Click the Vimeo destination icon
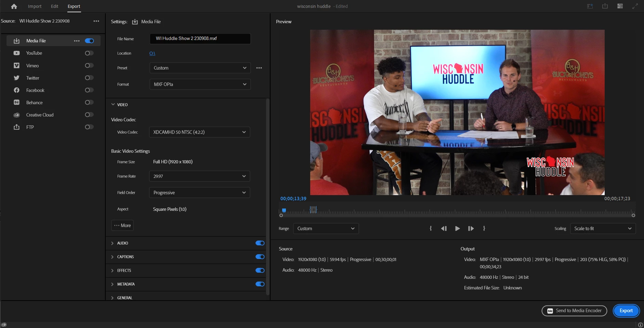Image resolution: width=644 pixels, height=328 pixels. click(16, 65)
